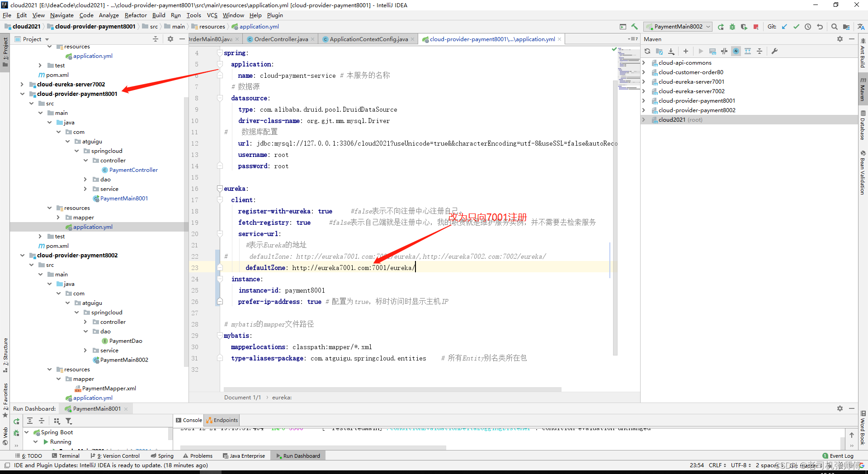The image size is (868, 474).
Task: Switch to Endpoints tab in Run Dashboard
Action: [x=222, y=420]
